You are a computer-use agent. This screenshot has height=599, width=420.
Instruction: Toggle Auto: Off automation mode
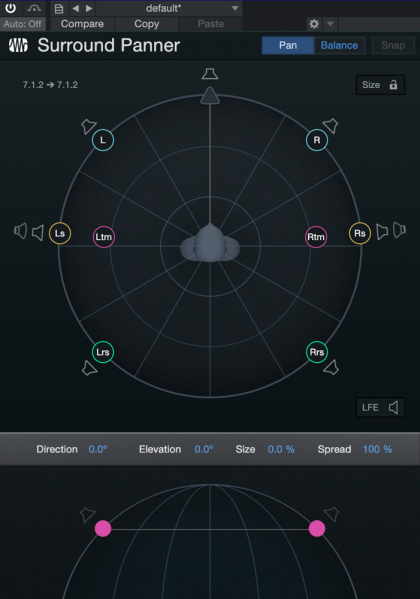pos(23,24)
